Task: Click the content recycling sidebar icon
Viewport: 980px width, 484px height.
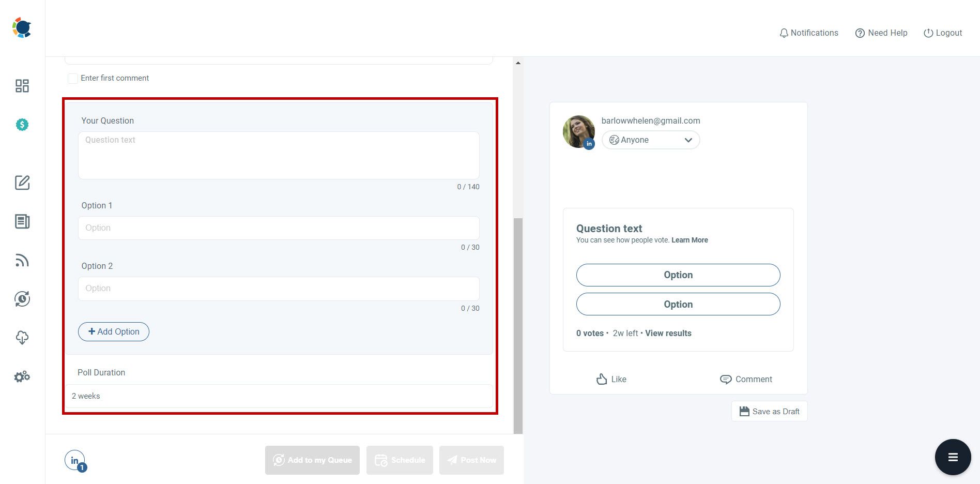Action: coord(22,299)
